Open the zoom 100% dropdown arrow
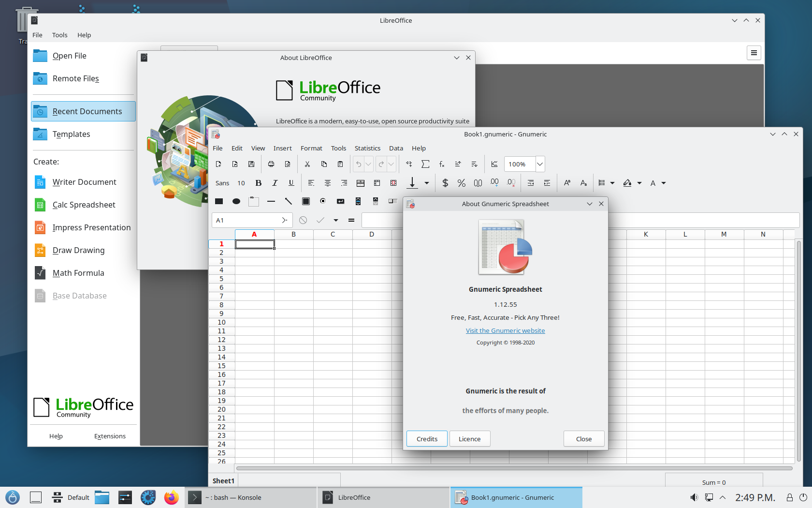 click(540, 164)
